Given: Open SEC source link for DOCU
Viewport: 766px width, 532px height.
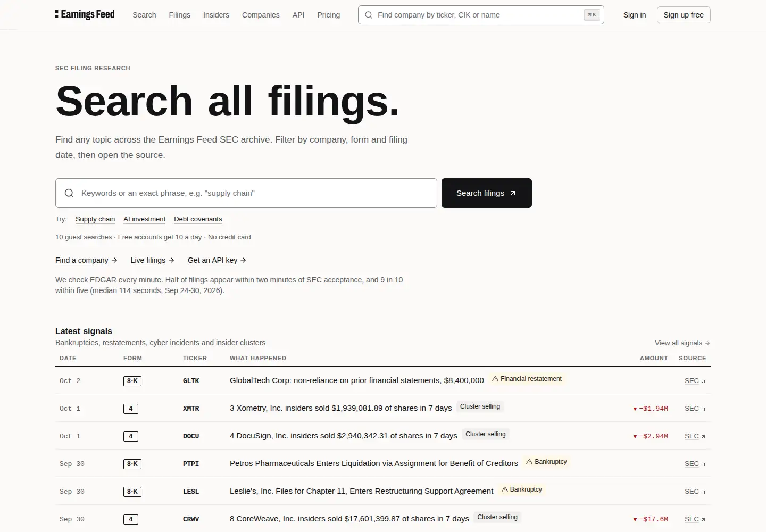Looking at the screenshot, I should pyautogui.click(x=695, y=436).
